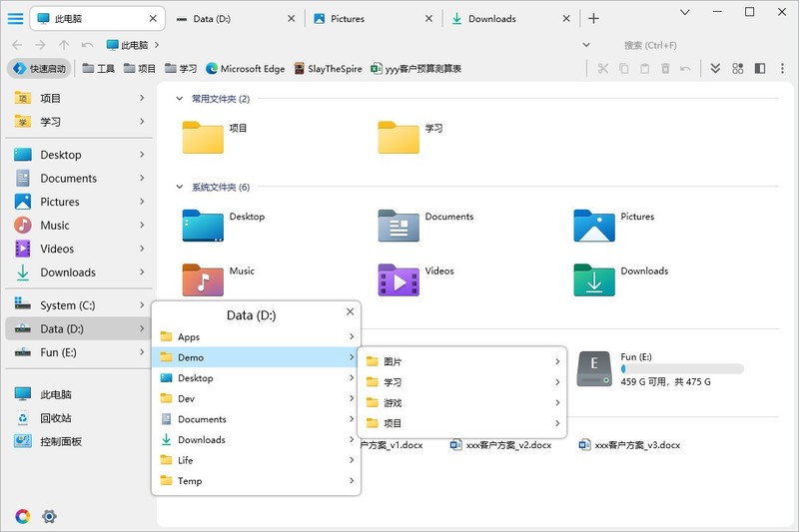799x532 pixels.
Task: Change view layout with grid icon
Action: tap(737, 68)
